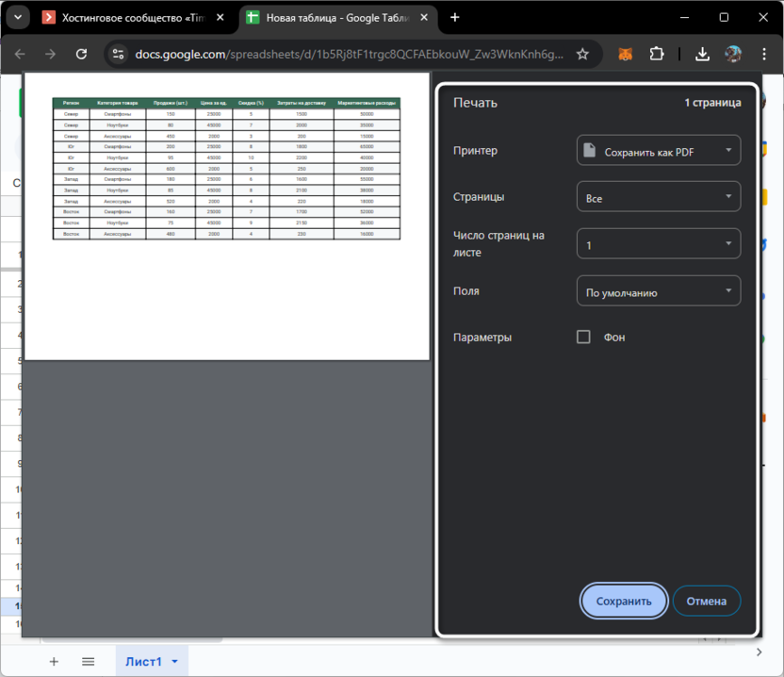The height and width of the screenshot is (677, 784).
Task: Click the address bar URL field
Action: (349, 54)
